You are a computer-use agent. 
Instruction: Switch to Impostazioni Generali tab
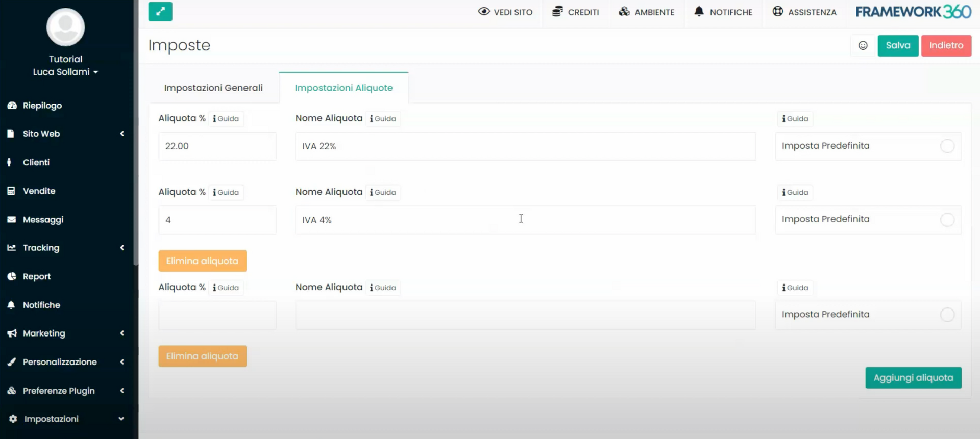pyautogui.click(x=213, y=88)
